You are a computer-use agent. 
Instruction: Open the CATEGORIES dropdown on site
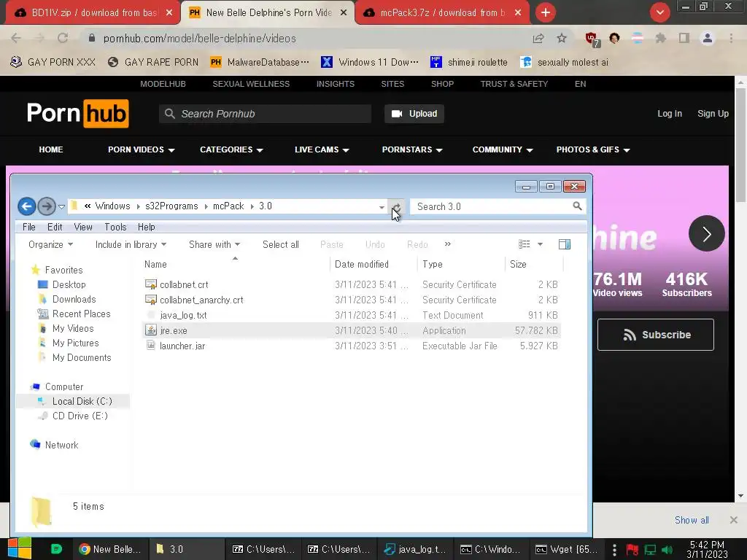pos(231,149)
